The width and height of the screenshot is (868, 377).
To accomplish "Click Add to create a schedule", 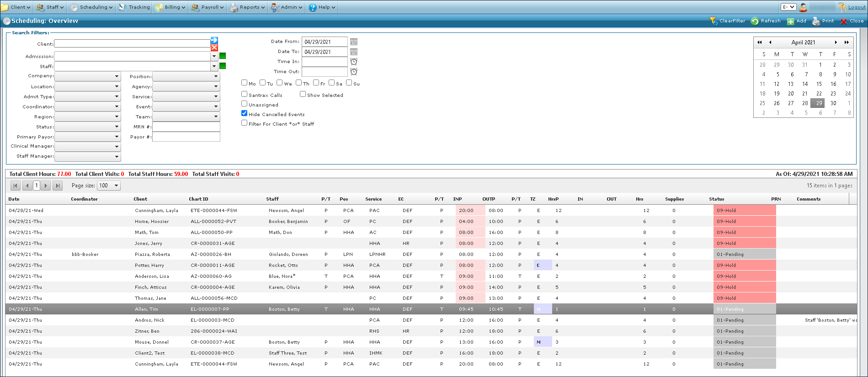I will (x=797, y=21).
